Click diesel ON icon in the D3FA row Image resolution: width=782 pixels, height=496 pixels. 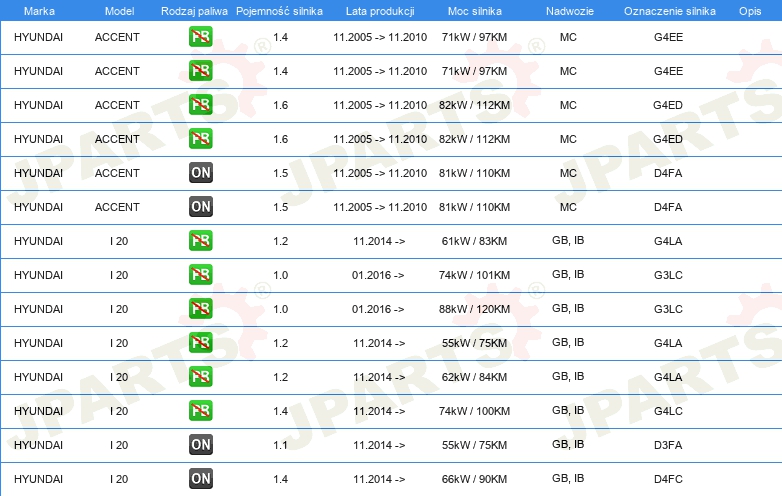tap(200, 445)
